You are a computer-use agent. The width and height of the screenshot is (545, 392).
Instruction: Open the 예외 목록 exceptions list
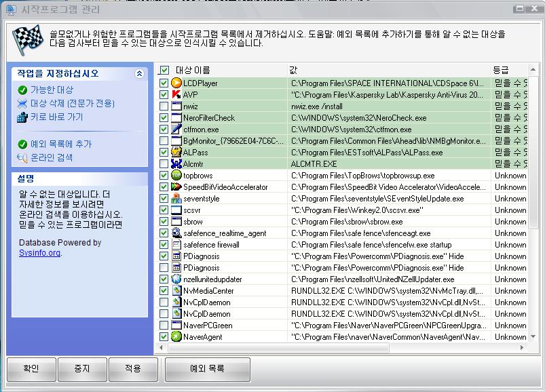(208, 369)
